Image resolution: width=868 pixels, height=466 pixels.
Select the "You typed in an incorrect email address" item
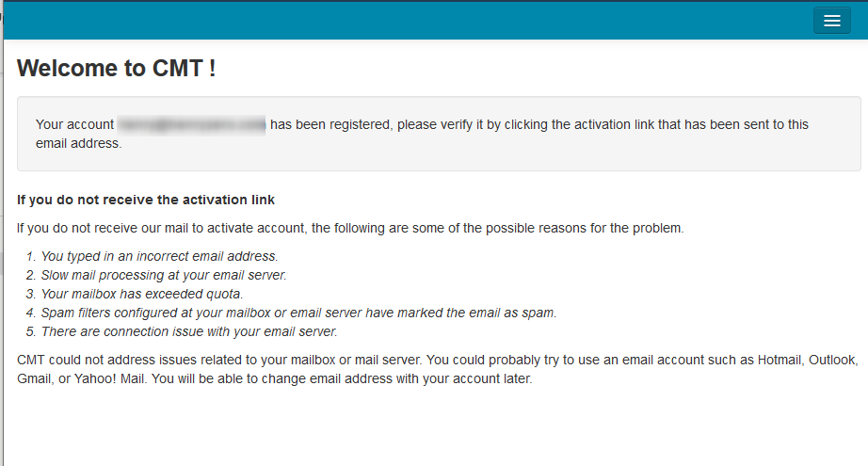(x=159, y=256)
